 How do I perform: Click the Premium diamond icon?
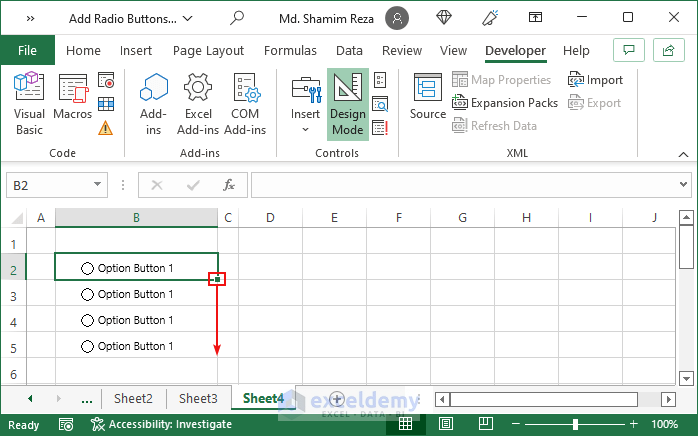[443, 17]
